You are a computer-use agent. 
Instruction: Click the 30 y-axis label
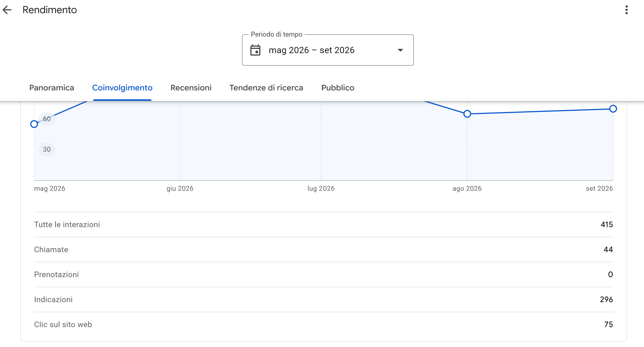[x=47, y=150]
